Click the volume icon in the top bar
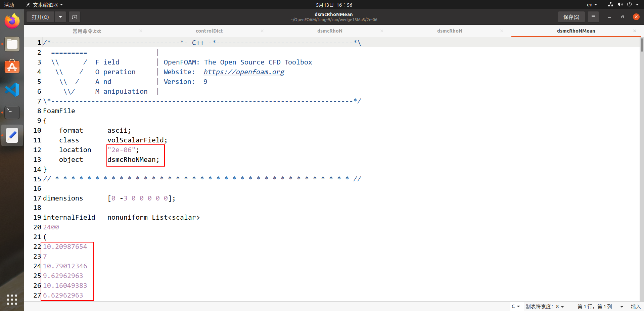This screenshot has height=311, width=644. 620,5
